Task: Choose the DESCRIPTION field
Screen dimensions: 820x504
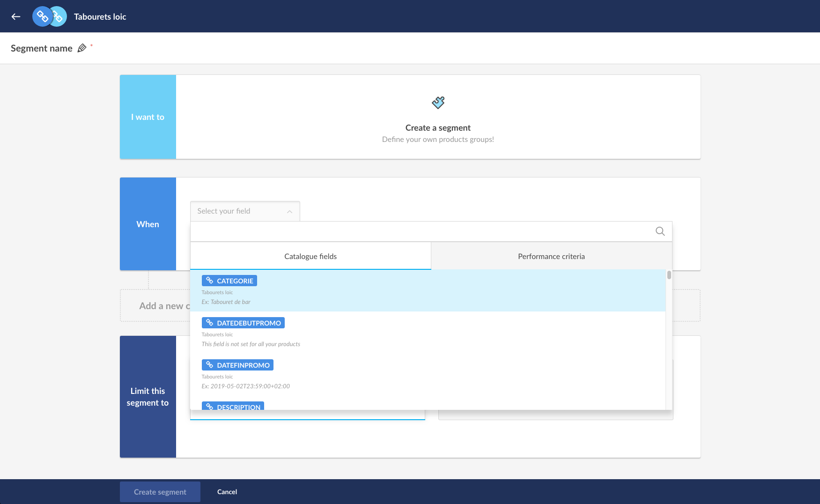Action: pos(428,404)
